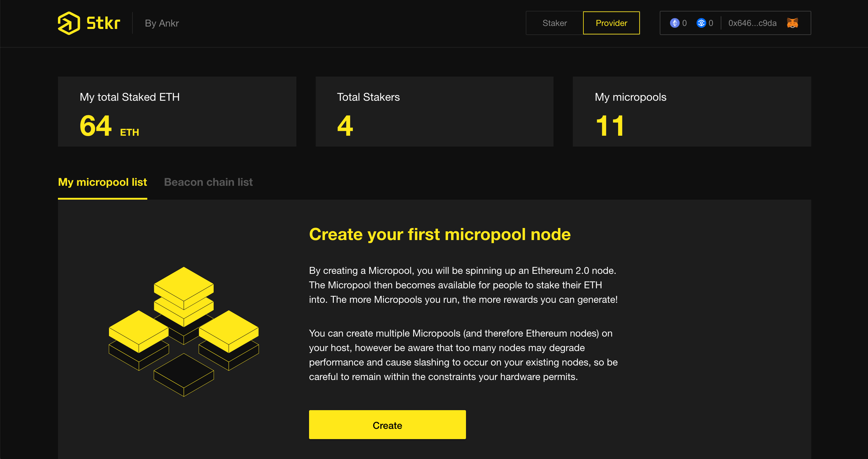
Task: Click the Ethereum balance icon
Action: (675, 23)
